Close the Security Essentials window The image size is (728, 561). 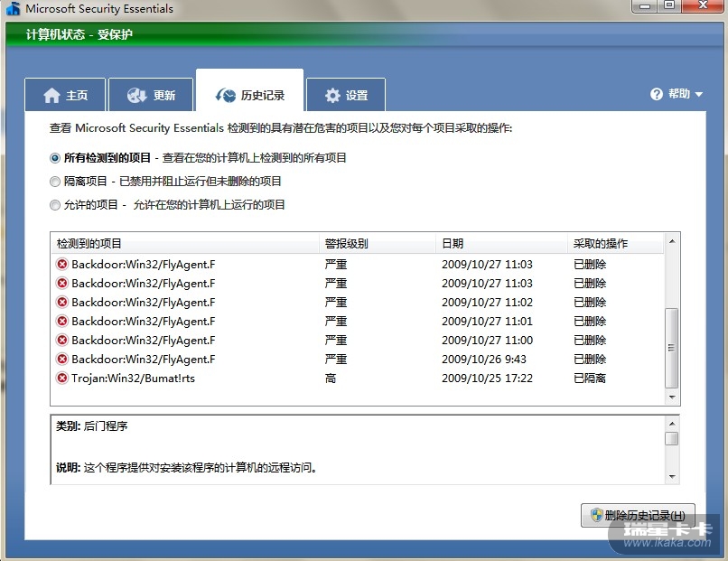point(703,6)
